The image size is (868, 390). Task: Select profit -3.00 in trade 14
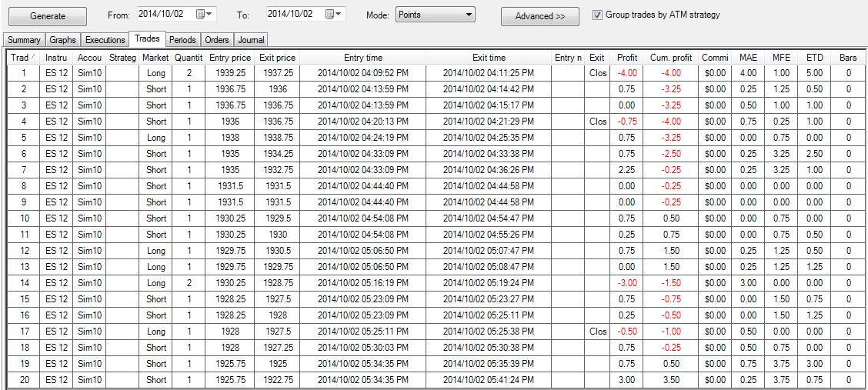[x=626, y=283]
